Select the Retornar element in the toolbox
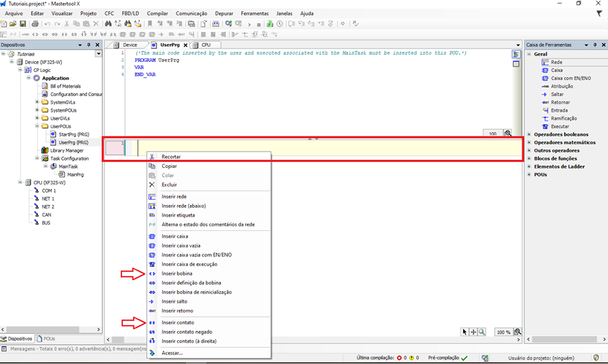This screenshot has width=608, height=364. [560, 102]
